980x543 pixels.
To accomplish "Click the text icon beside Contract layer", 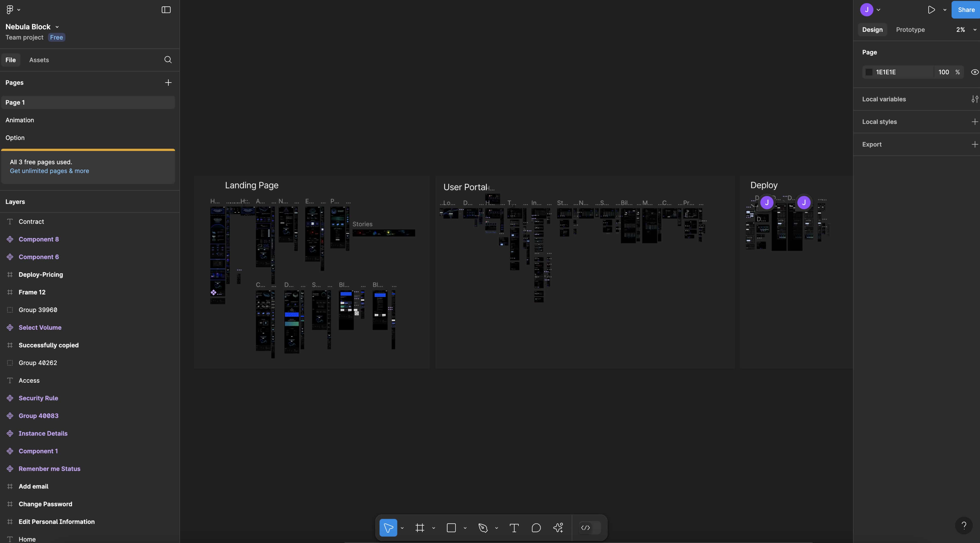I will tap(10, 222).
